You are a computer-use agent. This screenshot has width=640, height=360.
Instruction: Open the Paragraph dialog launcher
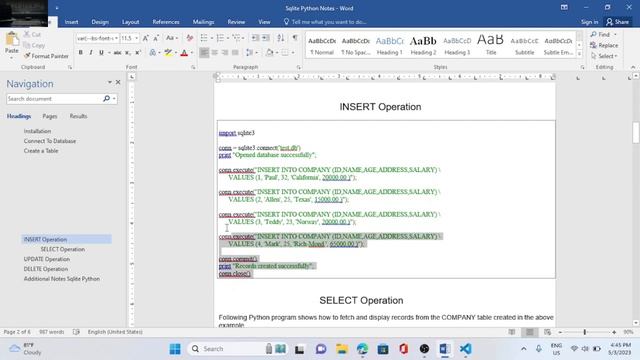coord(299,67)
